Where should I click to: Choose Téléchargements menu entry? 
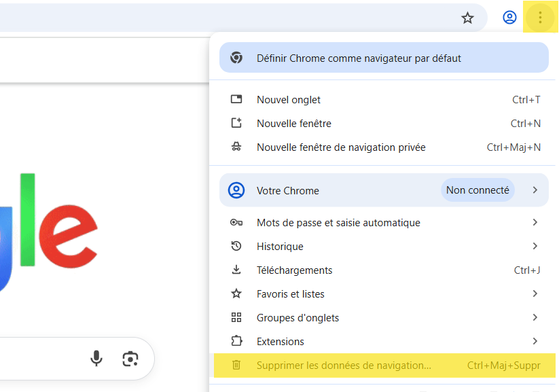294,270
